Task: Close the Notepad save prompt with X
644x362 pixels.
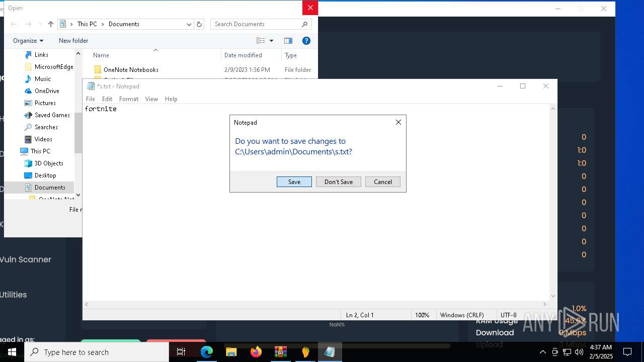Action: pyautogui.click(x=398, y=122)
